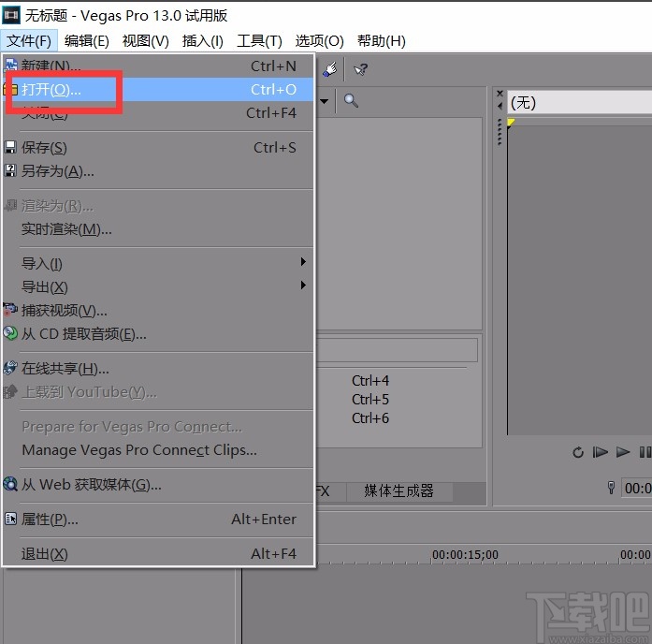Choose 新建(N)... from the file menu

[158, 66]
